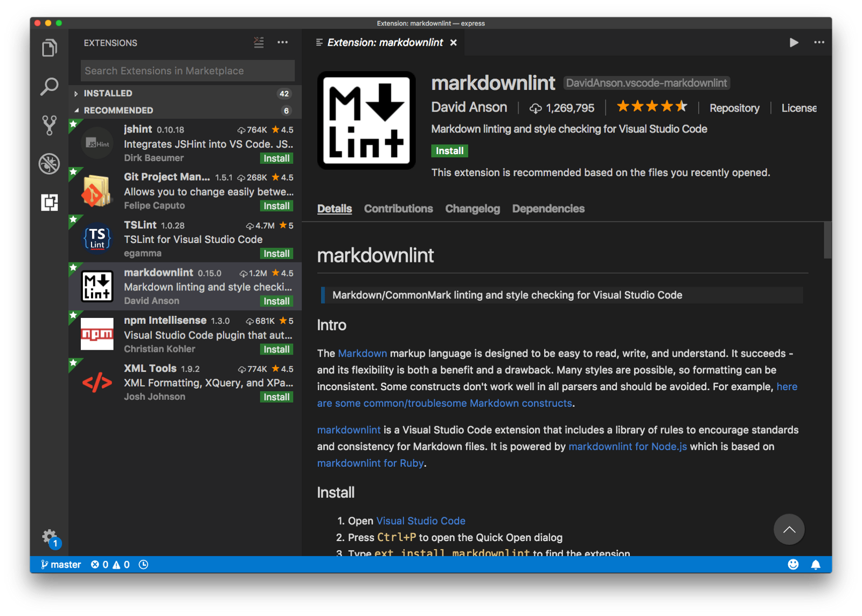This screenshot has width=862, height=616.
Task: Click the notifications bell in status bar
Action: point(816,564)
